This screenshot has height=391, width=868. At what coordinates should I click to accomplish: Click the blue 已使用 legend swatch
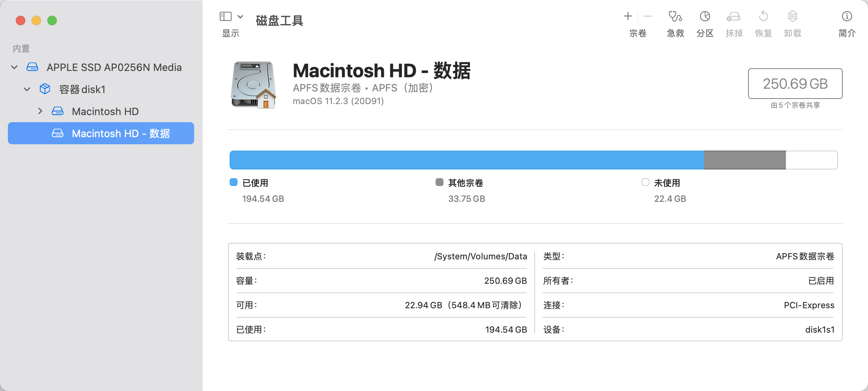point(234,182)
